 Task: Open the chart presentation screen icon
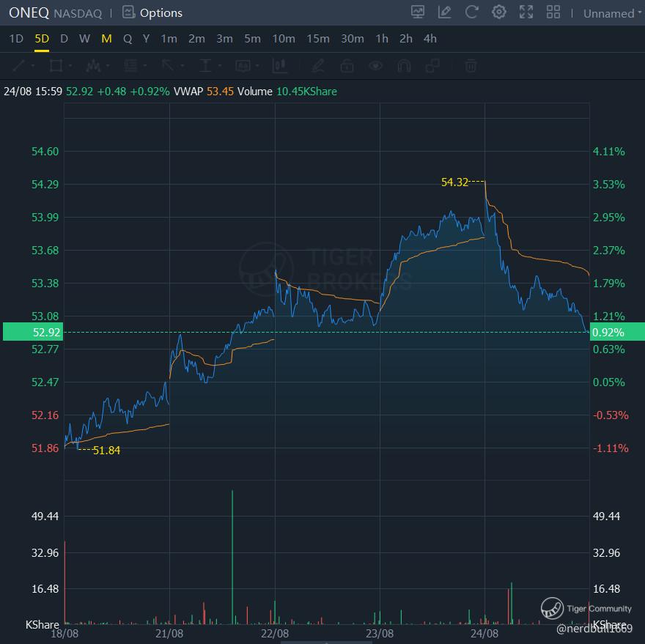(x=418, y=12)
